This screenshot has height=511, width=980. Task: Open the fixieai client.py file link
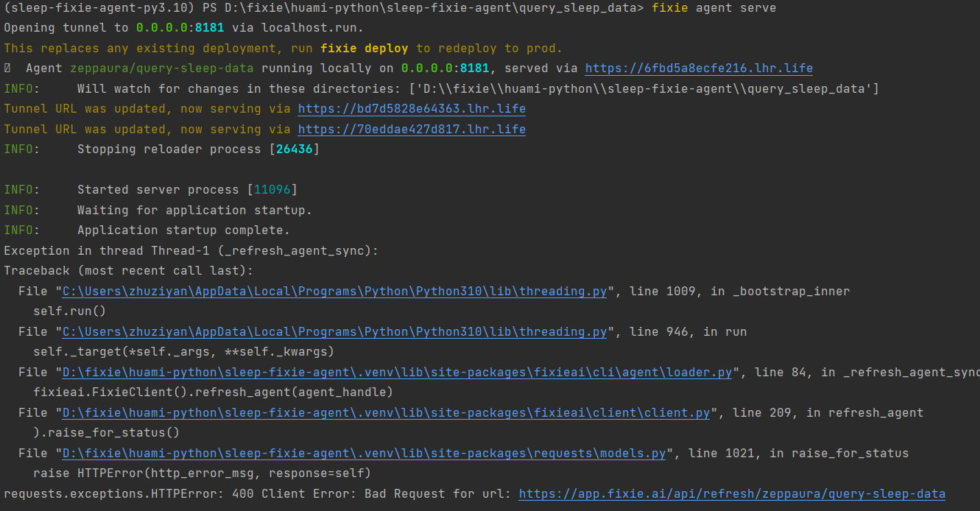click(x=387, y=413)
